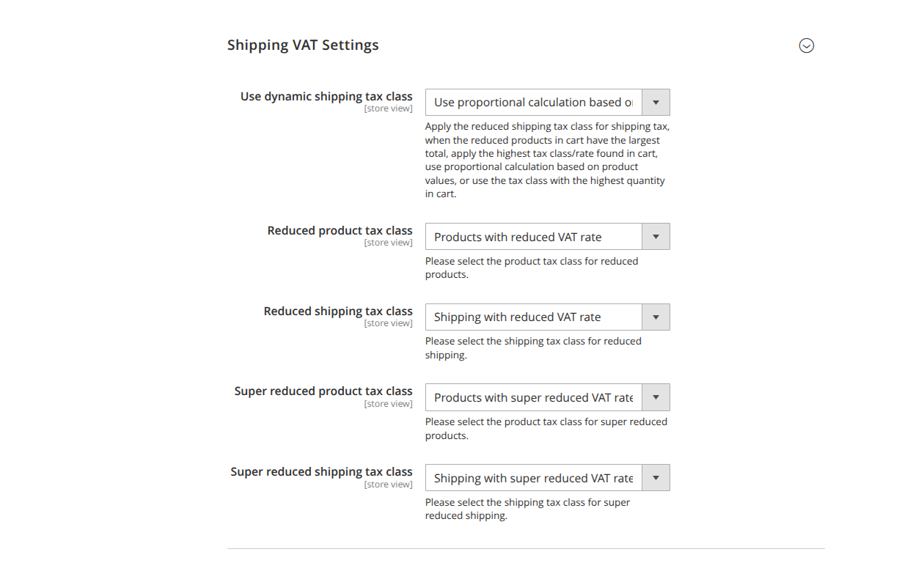The width and height of the screenshot is (924, 571).
Task: Open 'Shipping with super reduced VAT rate' dropdown
Action: [x=547, y=478]
